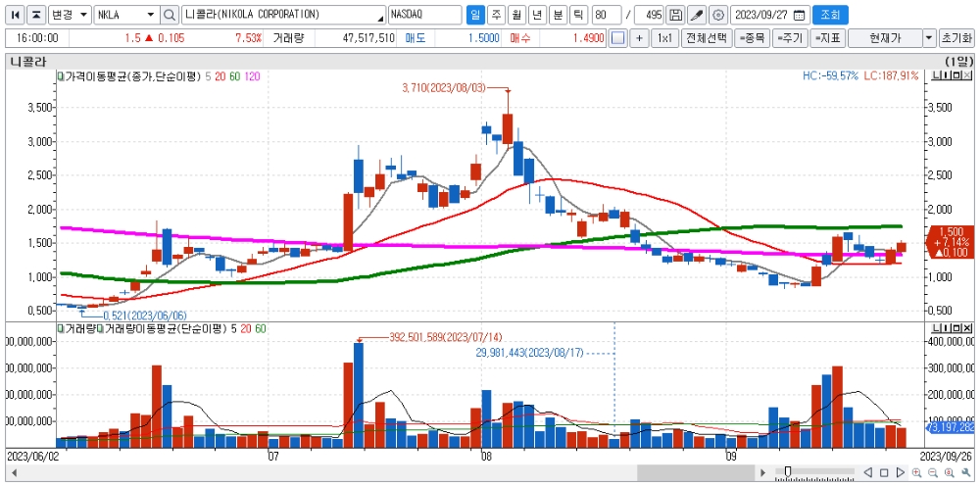Click the candle count field showing 80

(x=607, y=15)
